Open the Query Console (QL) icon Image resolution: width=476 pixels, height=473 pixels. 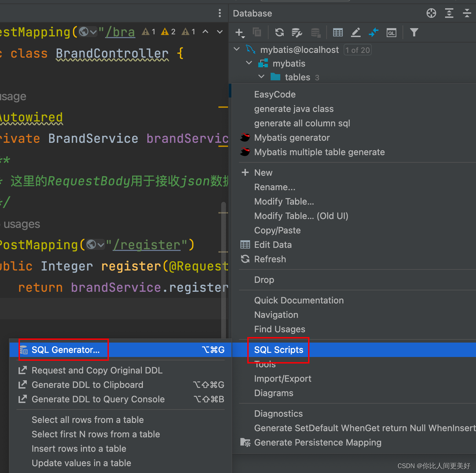[x=392, y=33]
